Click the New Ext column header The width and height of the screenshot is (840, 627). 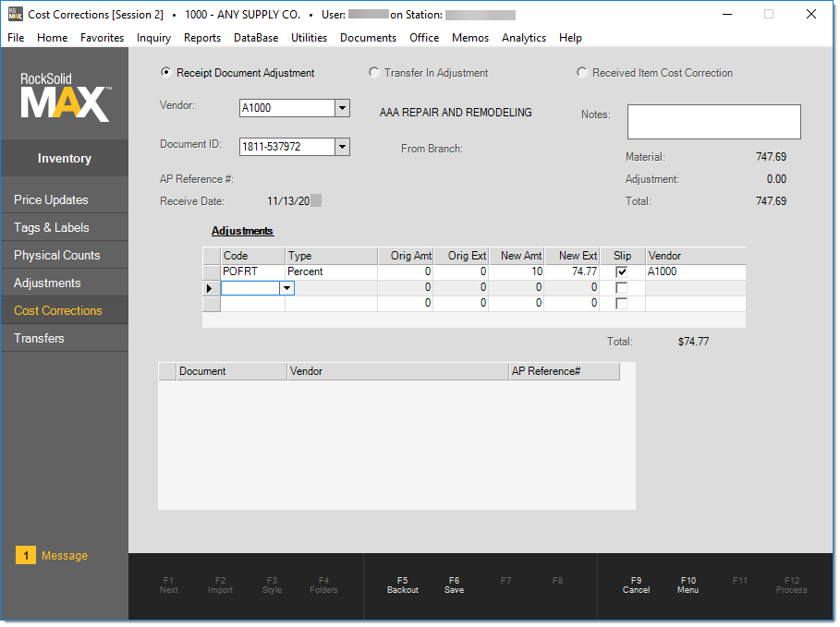point(572,256)
